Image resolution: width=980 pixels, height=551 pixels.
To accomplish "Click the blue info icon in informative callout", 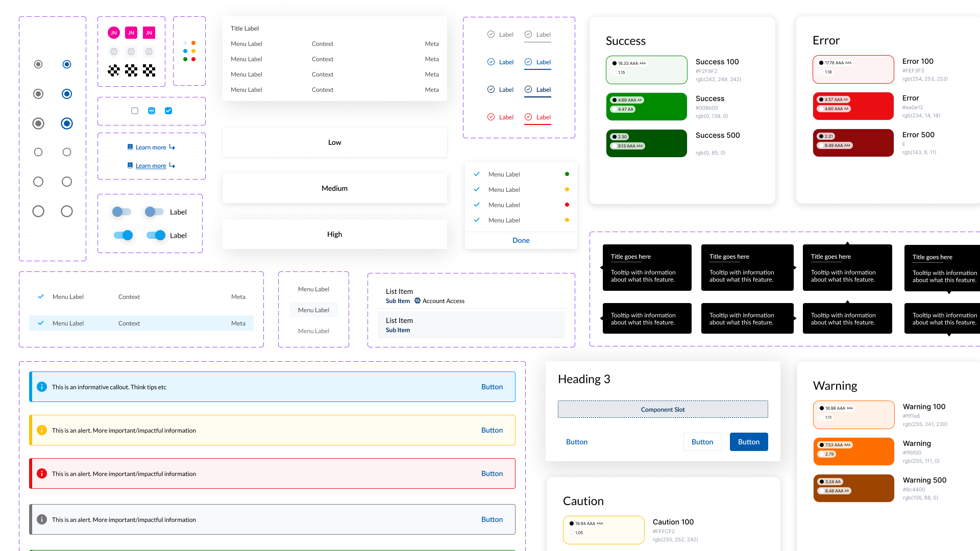I will [42, 387].
